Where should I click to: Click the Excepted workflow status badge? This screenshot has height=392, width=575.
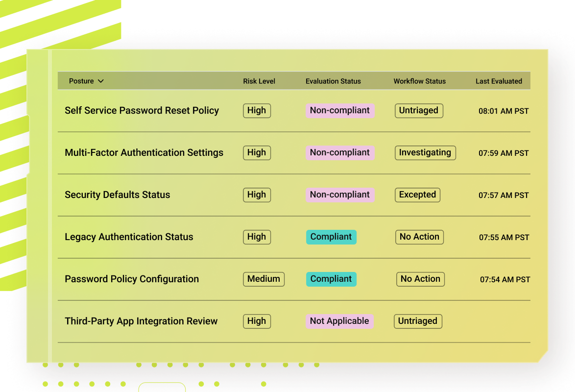point(417,195)
